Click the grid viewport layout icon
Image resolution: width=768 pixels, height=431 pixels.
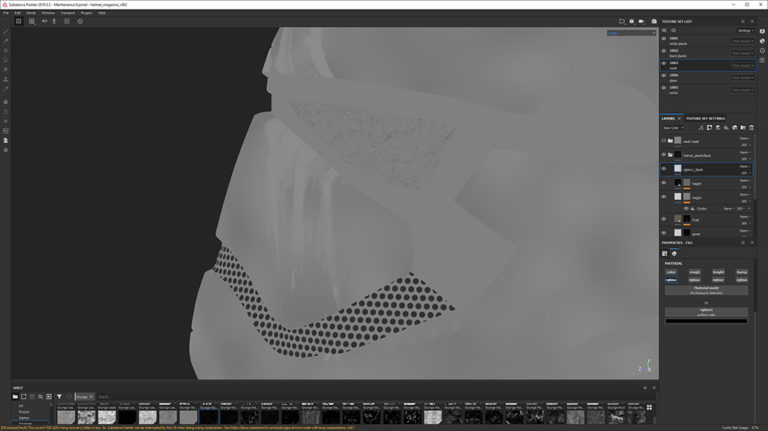[32, 21]
